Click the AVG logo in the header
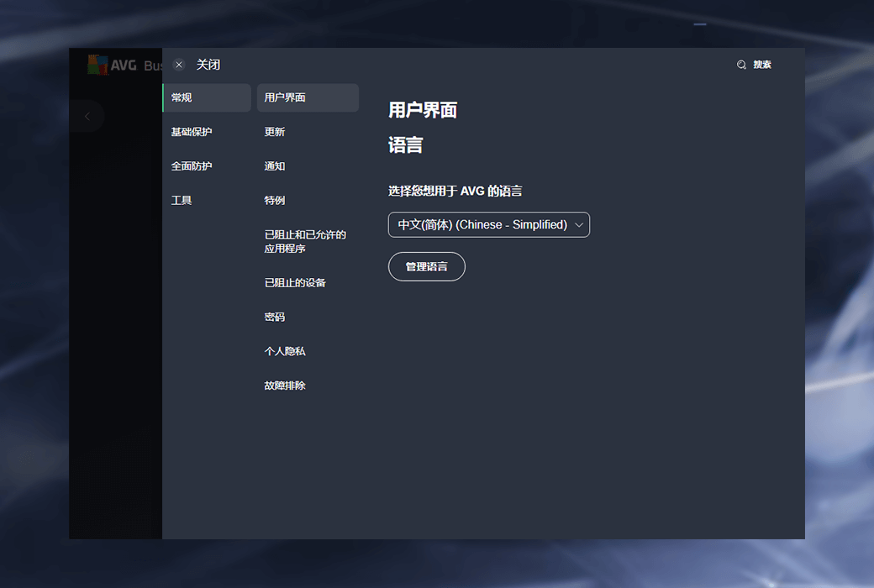 pos(112,65)
